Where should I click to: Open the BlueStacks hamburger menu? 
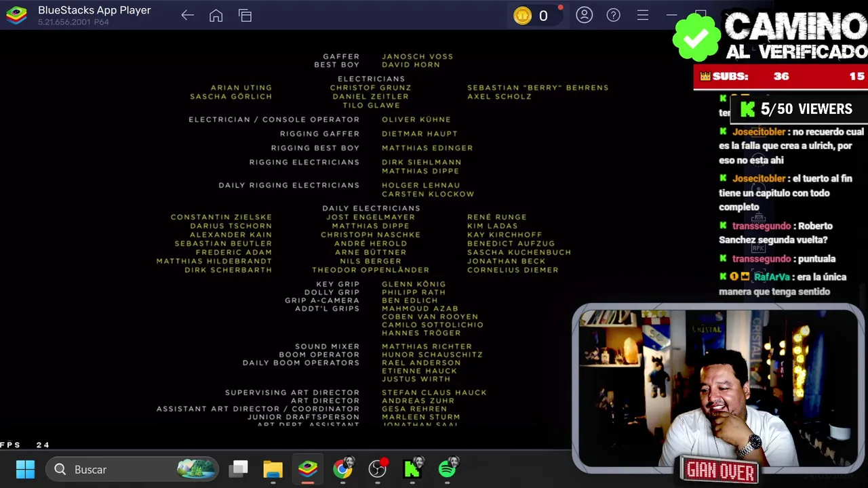click(x=643, y=15)
